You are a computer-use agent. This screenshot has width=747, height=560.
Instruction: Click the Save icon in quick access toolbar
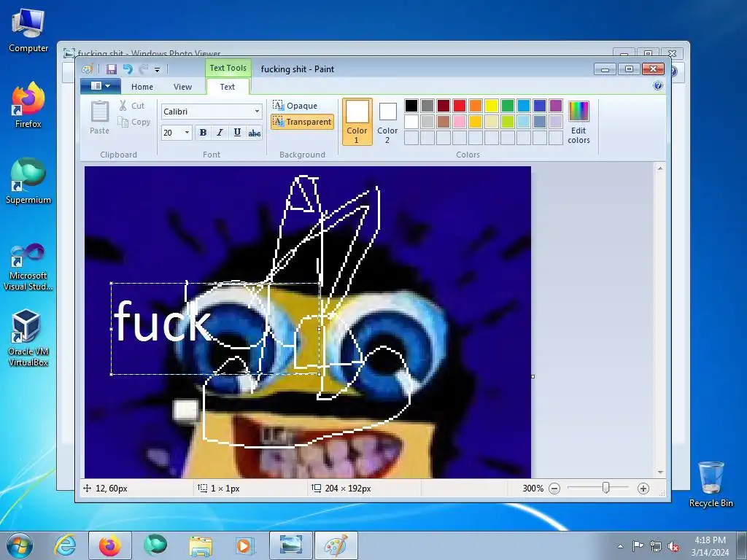[x=112, y=69]
